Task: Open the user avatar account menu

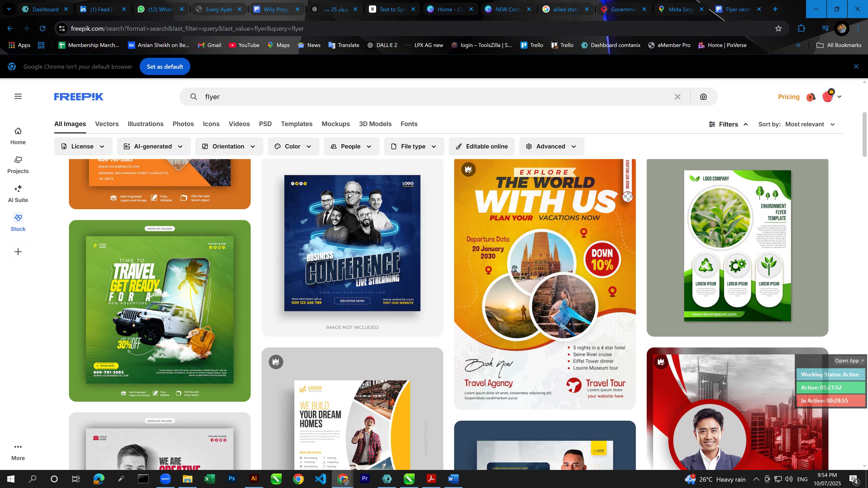Action: [x=831, y=97]
